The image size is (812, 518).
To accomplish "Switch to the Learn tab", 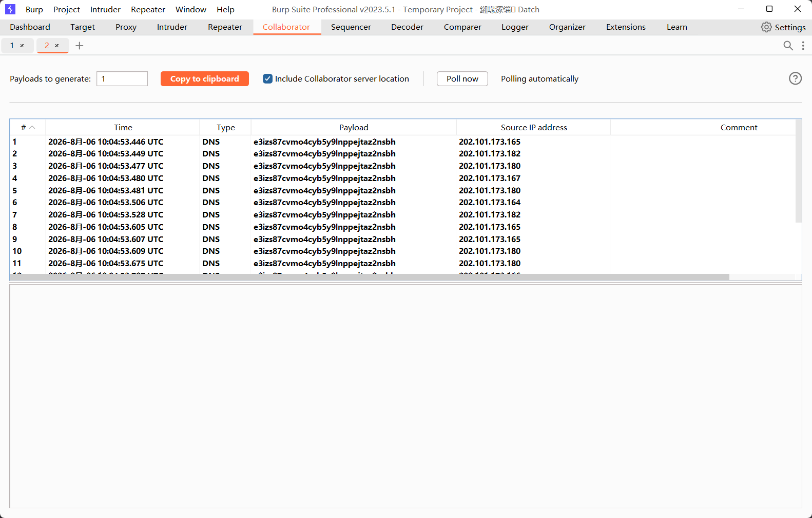I will [676, 27].
